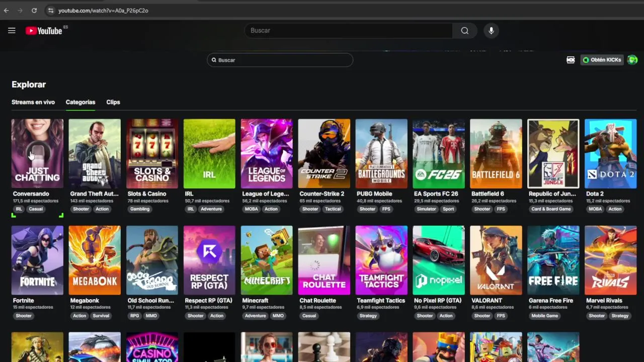Open the Teamfight Tactics thumbnail

tap(381, 260)
